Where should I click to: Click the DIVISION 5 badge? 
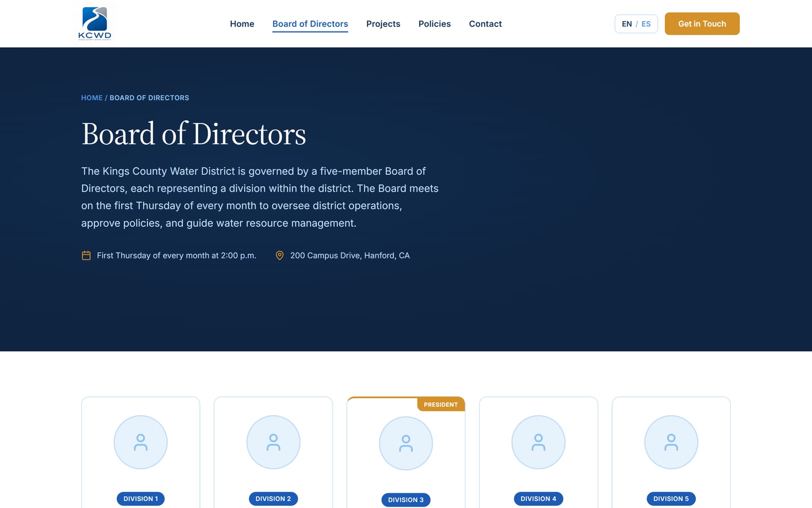pyautogui.click(x=671, y=499)
